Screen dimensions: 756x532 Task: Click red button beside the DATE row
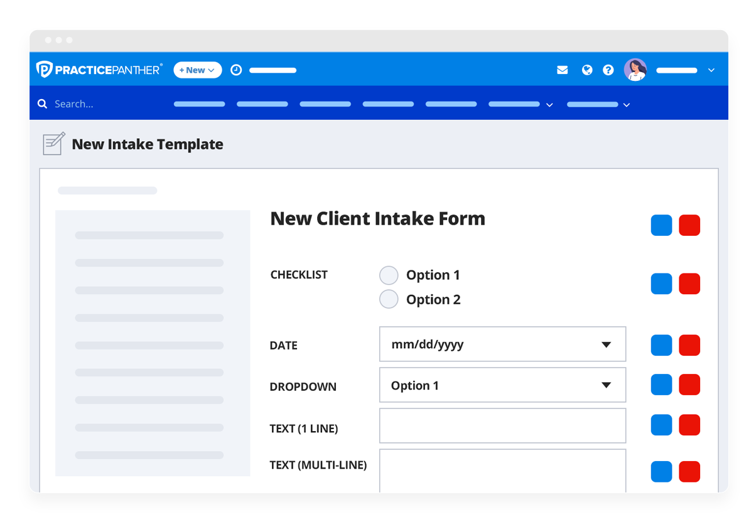(689, 345)
